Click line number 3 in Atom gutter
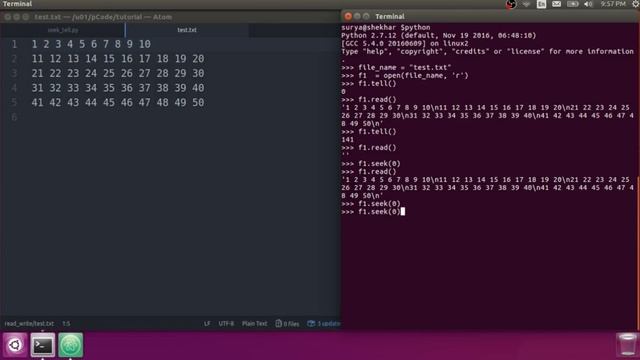Viewport: 640px width, 360px height. (14, 73)
